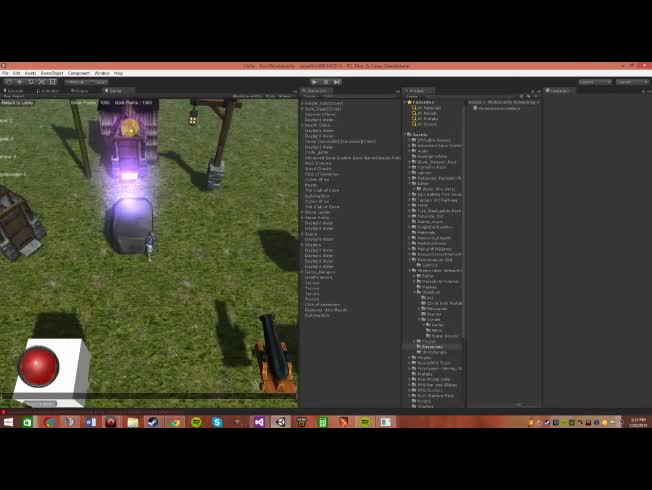
Task: Select the Rotate tool in Unity toolbar
Action: [x=31, y=82]
